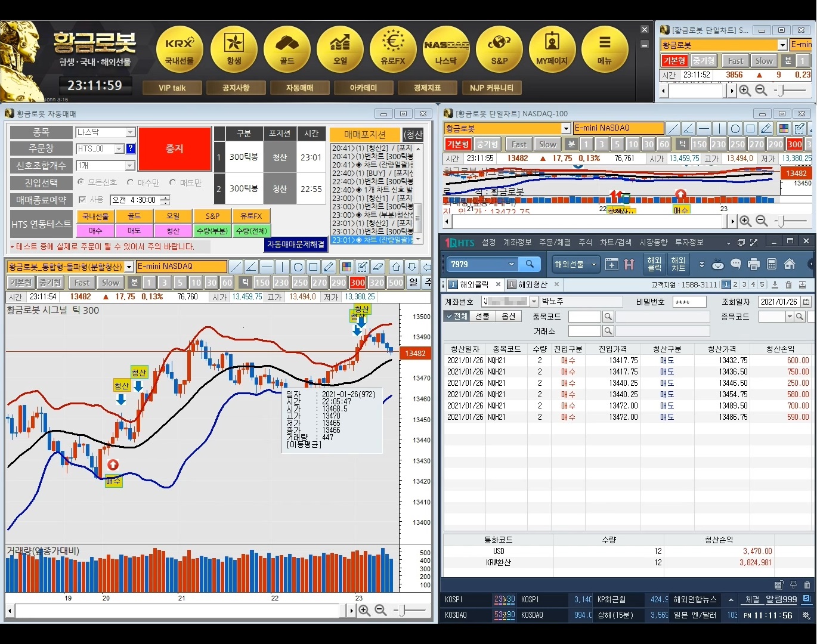Select diagonal line tool in signal chart toolbar

pos(236,267)
